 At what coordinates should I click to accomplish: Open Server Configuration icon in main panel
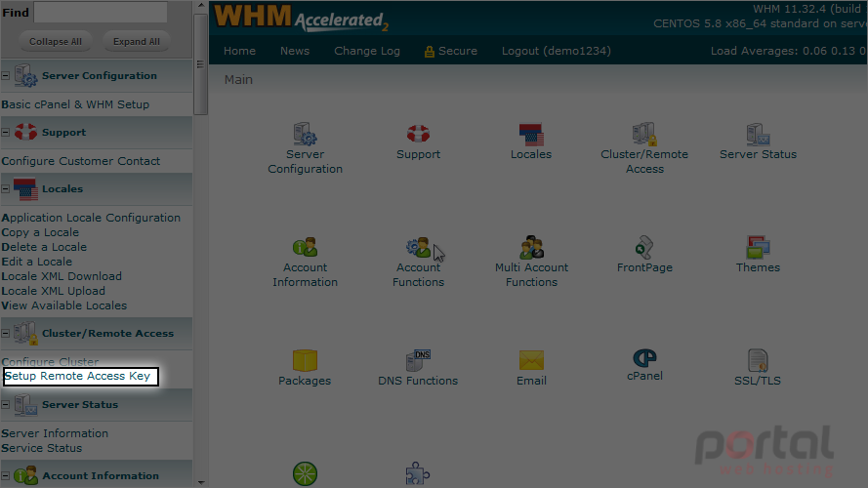point(305,134)
